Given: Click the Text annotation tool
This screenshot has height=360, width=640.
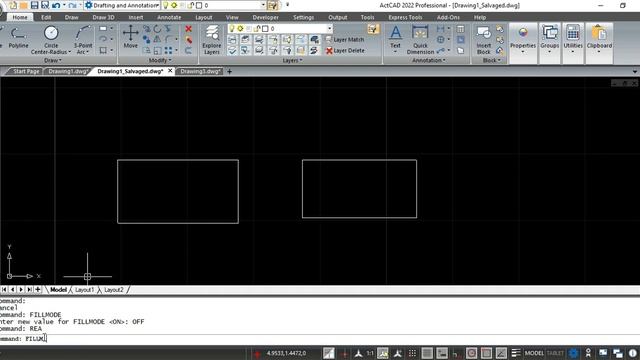Looking at the screenshot, I should 395,37.
